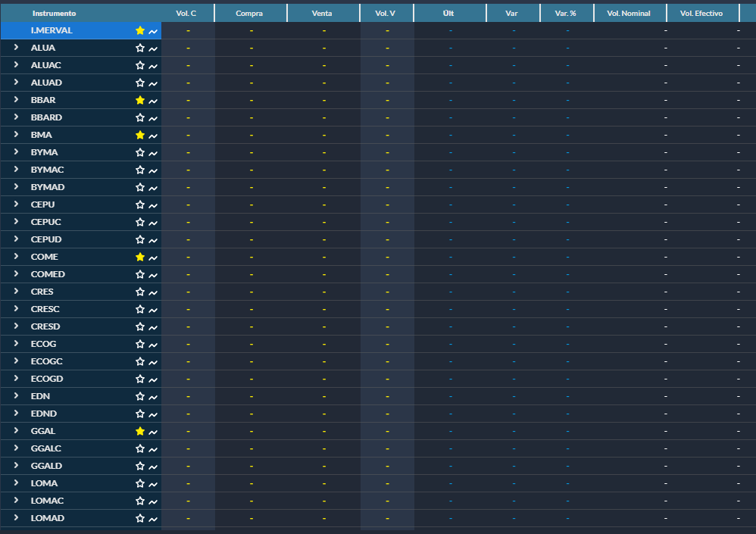Sort by Compra column header
Viewport: 756px width, 534px height.
pos(249,14)
